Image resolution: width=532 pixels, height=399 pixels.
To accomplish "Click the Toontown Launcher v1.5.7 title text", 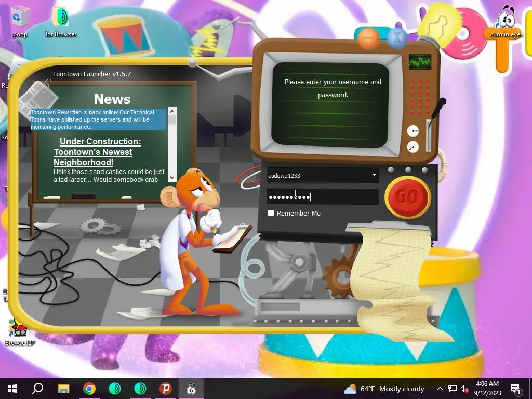I will pyautogui.click(x=91, y=74).
